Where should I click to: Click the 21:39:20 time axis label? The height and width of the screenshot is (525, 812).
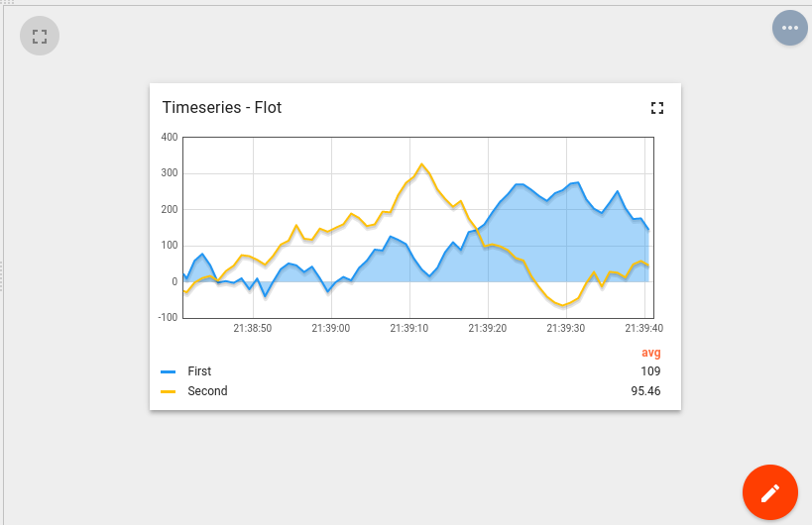487,328
